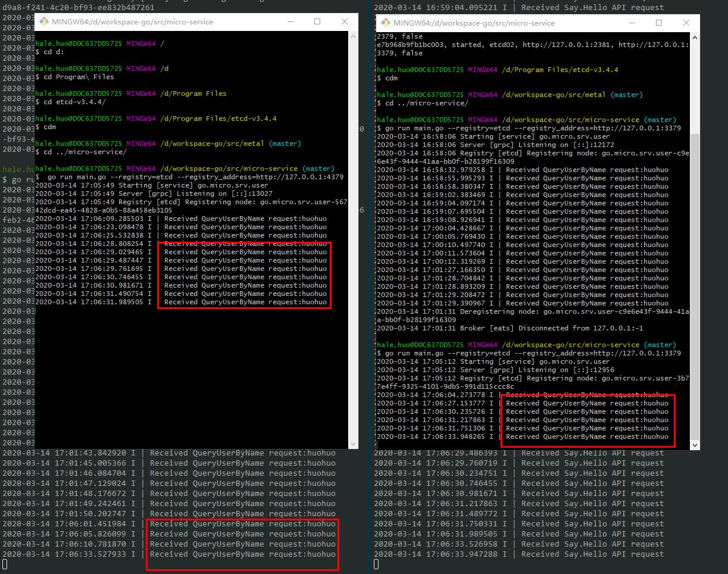Click log line timestamped 17:06:27.153777
The height and width of the screenshot is (574, 728).
pos(523,403)
